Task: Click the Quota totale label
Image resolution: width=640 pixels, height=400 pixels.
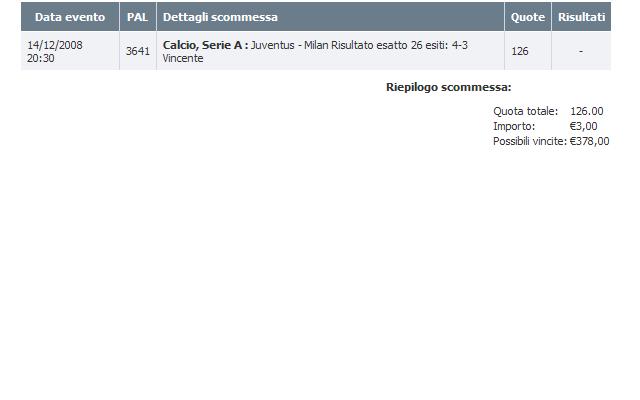Action: [525, 111]
